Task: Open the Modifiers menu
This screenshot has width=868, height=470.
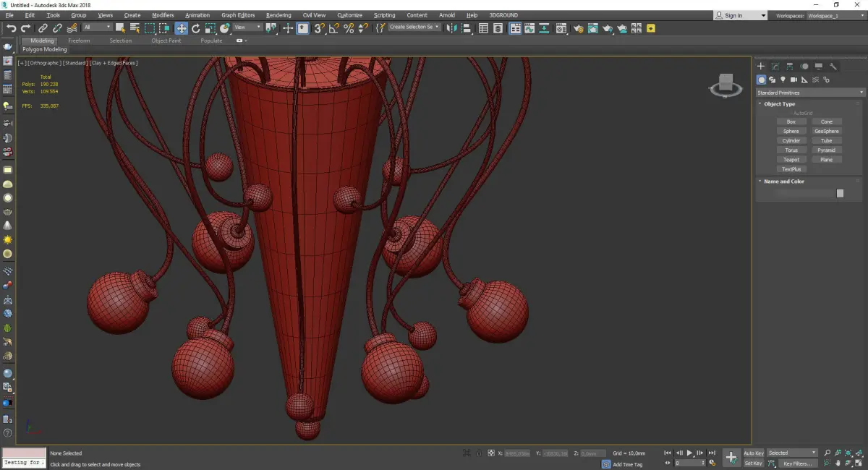Action: [163, 15]
